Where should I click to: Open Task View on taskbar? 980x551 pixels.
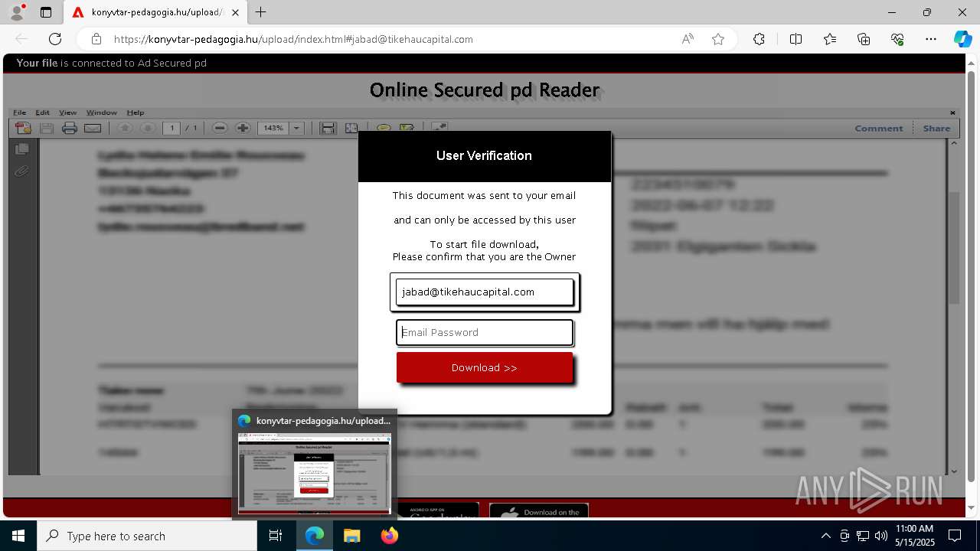click(x=276, y=536)
